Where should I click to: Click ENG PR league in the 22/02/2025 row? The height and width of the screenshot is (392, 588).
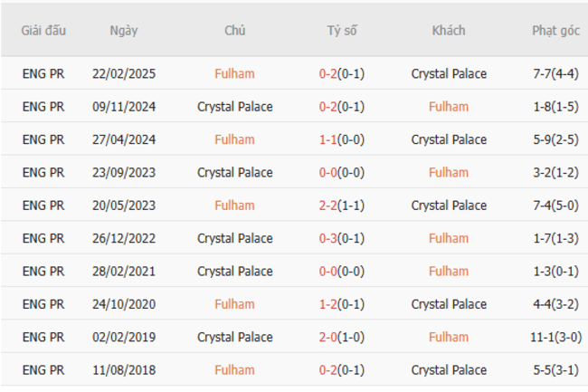click(x=43, y=74)
